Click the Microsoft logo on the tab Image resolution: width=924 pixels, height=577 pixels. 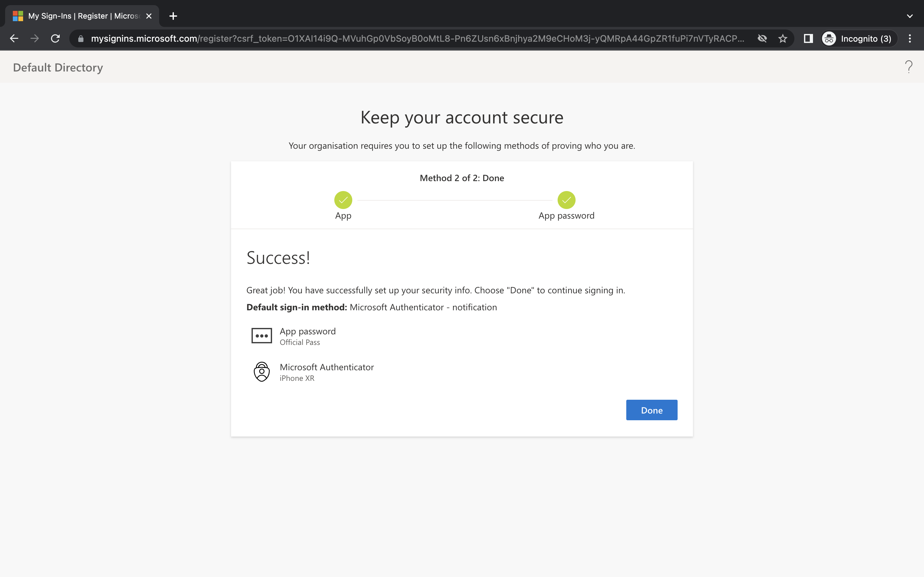[x=18, y=16]
